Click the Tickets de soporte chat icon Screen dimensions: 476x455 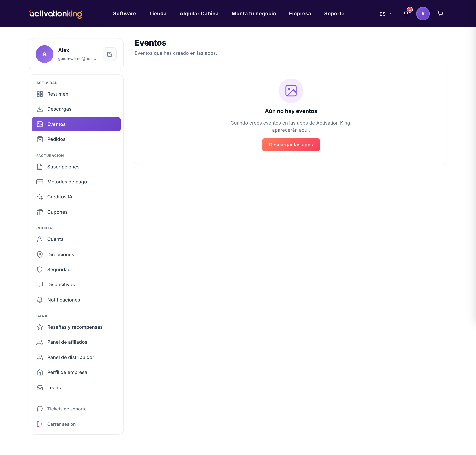click(x=40, y=409)
